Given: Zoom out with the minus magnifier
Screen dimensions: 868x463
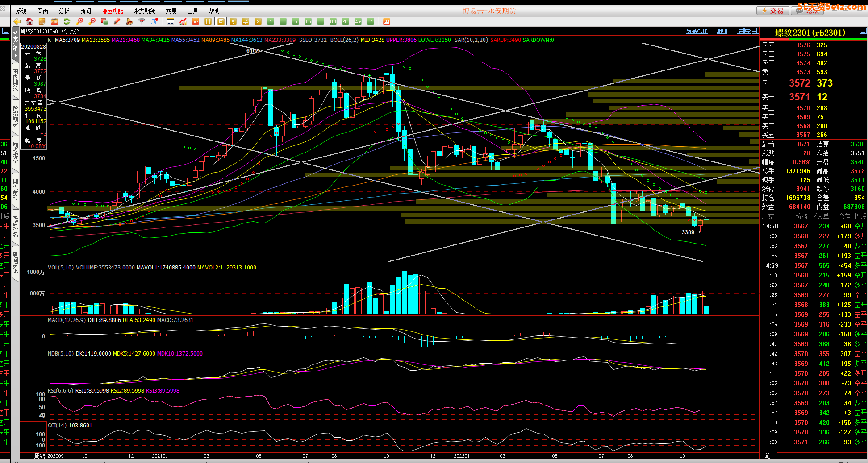Looking at the screenshot, I should tap(92, 21).
